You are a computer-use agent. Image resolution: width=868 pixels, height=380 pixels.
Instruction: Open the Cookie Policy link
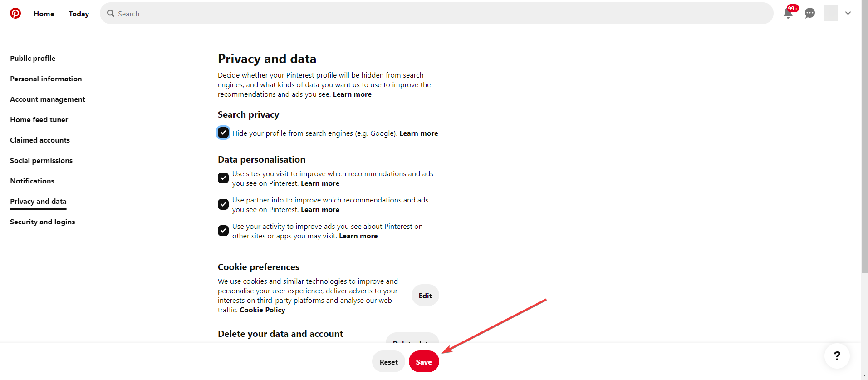click(262, 310)
